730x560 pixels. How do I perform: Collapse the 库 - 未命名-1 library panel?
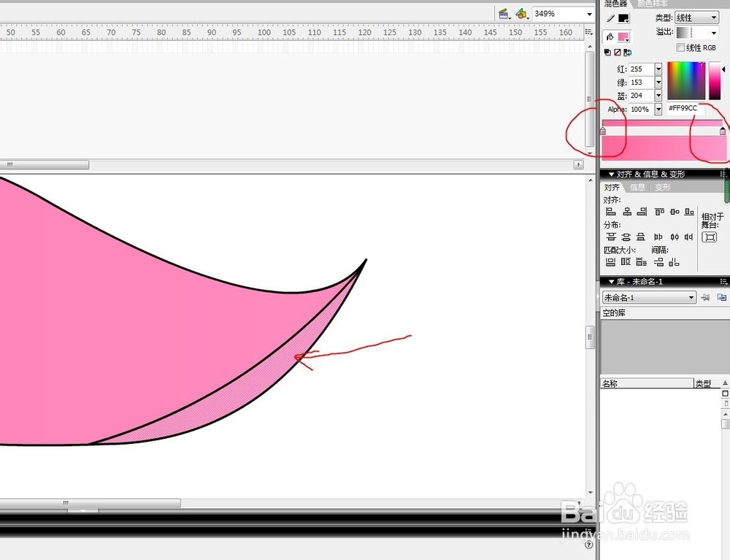pyautogui.click(x=612, y=282)
